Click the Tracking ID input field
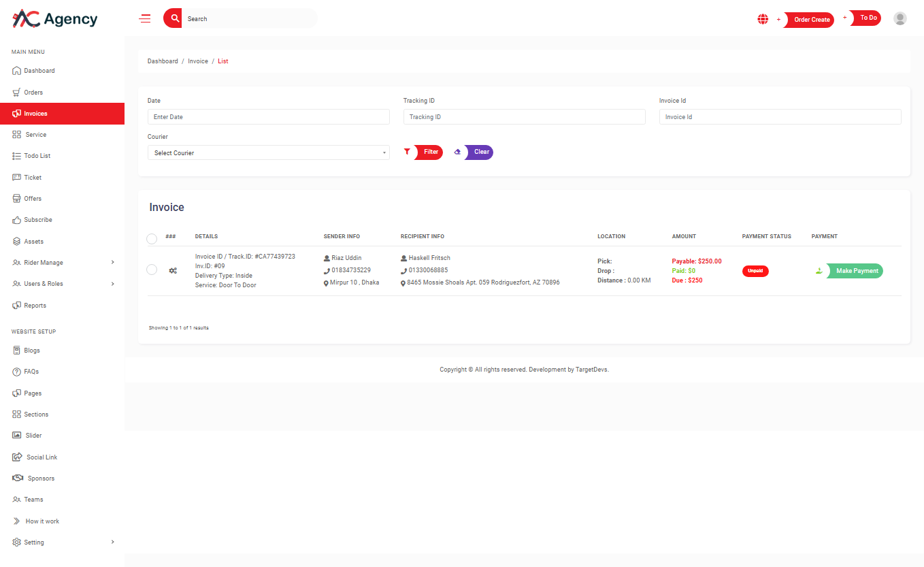Viewport: 924px width, 567px height. pos(524,117)
